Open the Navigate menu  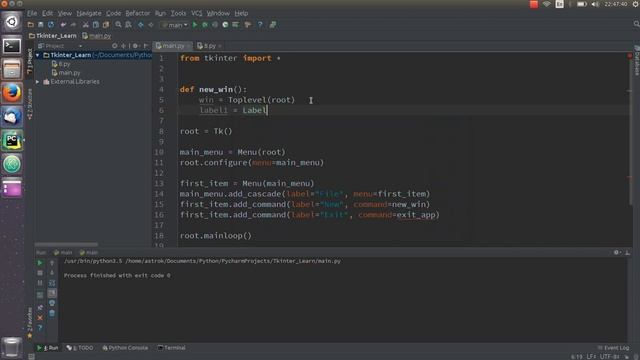pyautogui.click(x=89, y=13)
